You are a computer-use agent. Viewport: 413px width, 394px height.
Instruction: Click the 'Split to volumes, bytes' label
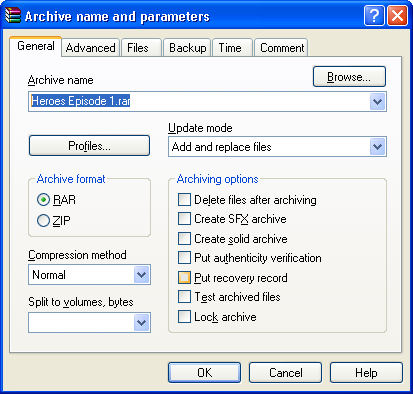coord(81,302)
